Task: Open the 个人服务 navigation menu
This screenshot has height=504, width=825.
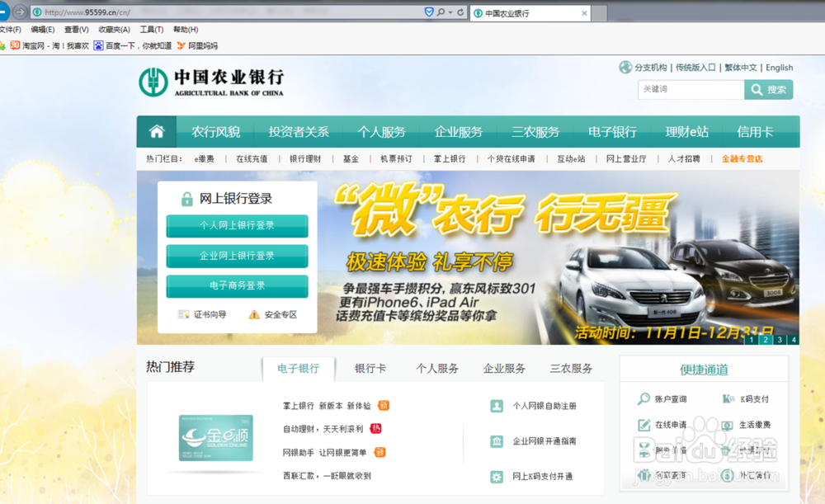Action: tap(381, 131)
